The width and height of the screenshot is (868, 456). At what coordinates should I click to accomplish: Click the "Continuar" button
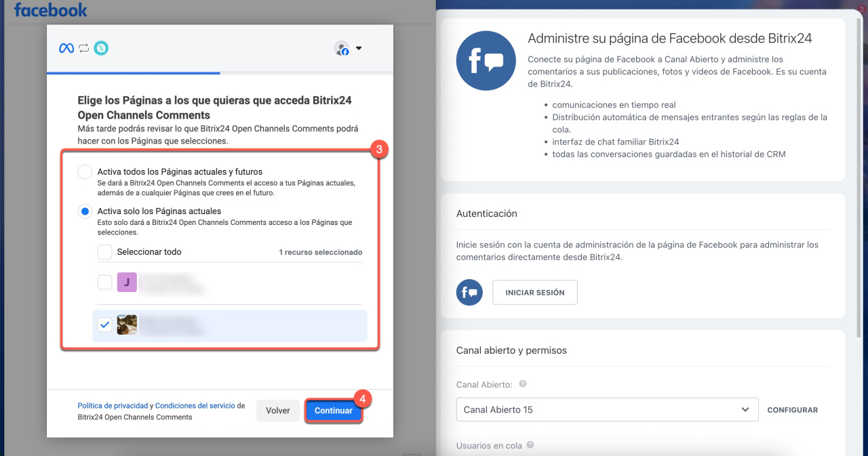click(334, 411)
